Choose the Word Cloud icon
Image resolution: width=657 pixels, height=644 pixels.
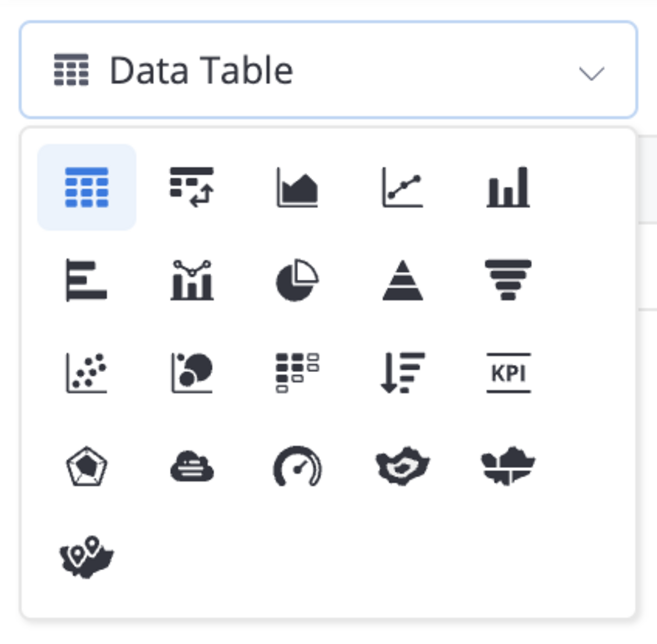192,466
